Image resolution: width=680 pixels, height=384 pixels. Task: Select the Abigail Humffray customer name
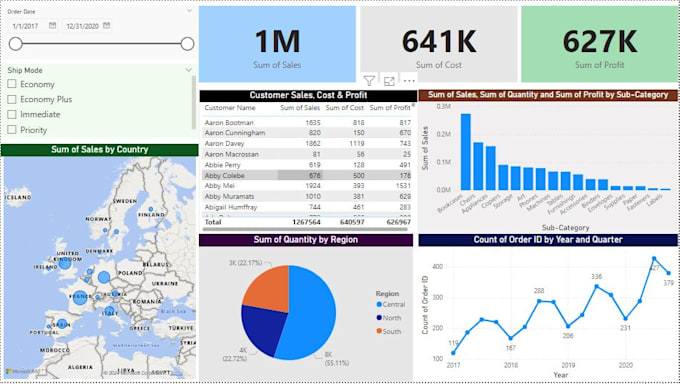coord(231,207)
